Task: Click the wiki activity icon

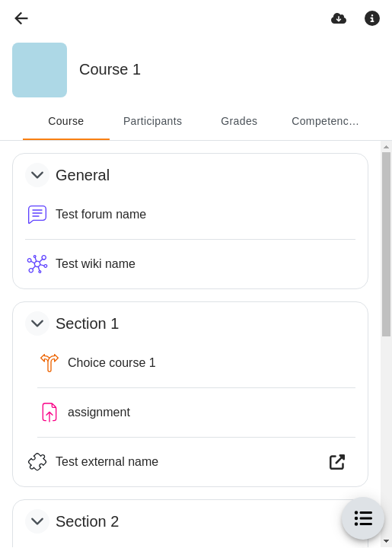Action: coord(37,264)
